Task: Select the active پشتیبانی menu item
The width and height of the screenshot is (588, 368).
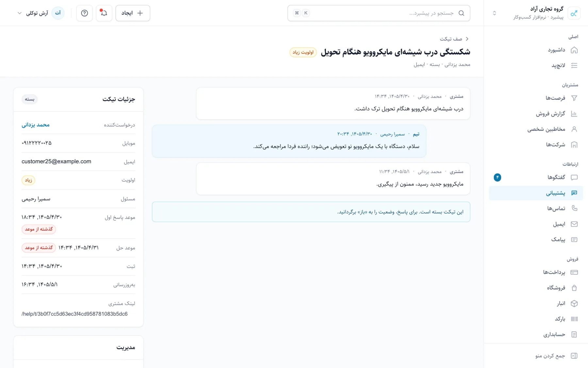Action: click(536, 193)
